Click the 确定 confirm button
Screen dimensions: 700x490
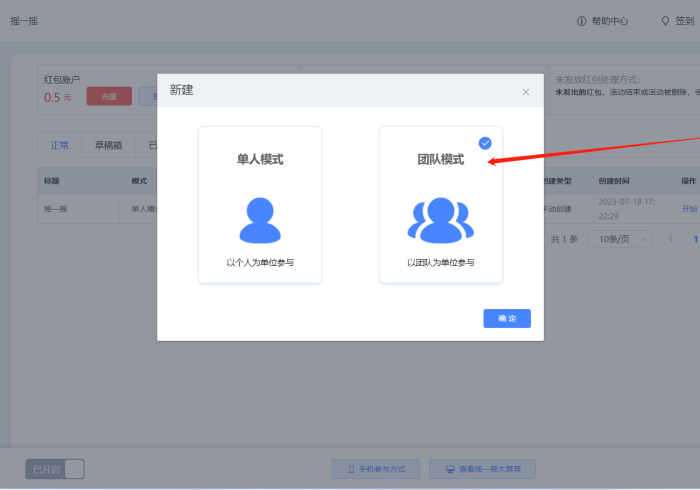point(507,318)
